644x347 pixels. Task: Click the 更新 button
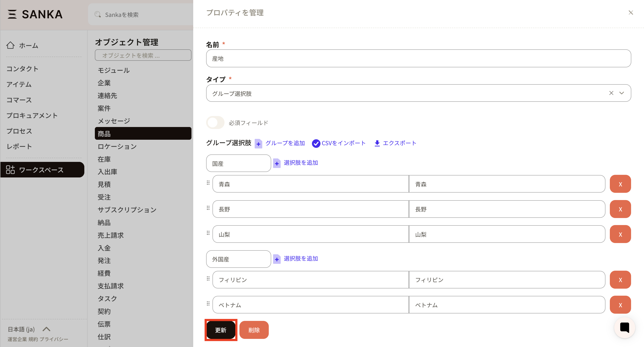[221, 330]
